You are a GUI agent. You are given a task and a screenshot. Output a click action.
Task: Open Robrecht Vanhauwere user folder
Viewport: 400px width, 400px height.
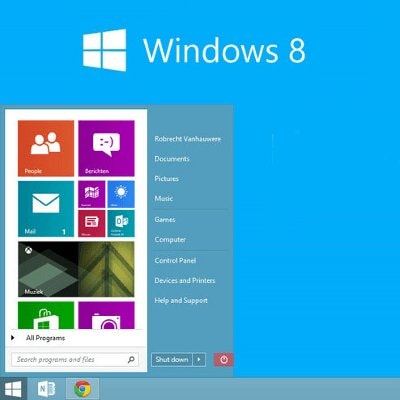tap(187, 139)
